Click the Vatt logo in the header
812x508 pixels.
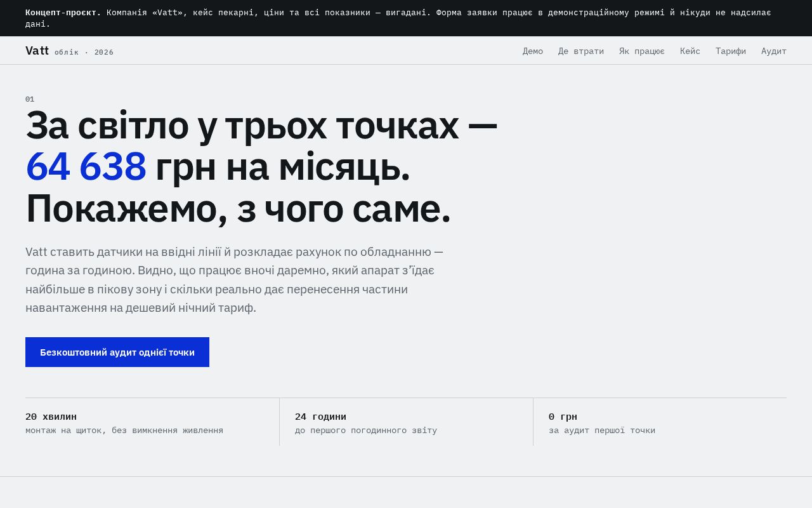coord(37,51)
